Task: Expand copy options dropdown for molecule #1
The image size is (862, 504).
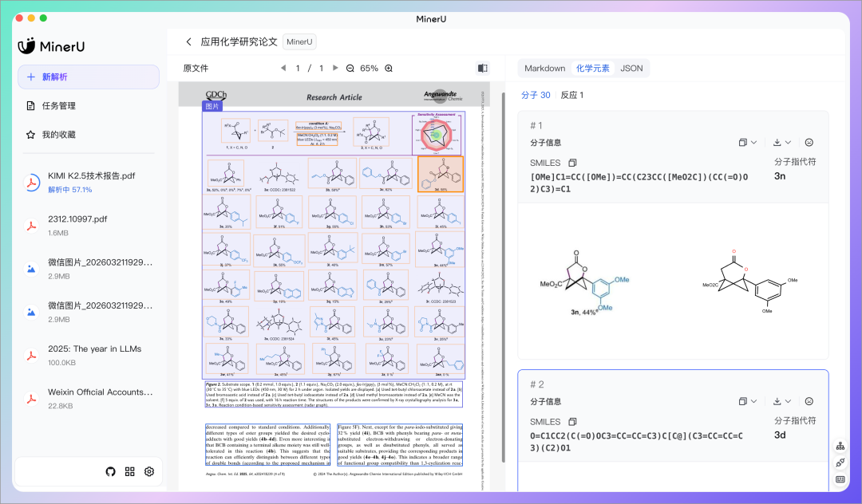Action: pyautogui.click(x=753, y=142)
